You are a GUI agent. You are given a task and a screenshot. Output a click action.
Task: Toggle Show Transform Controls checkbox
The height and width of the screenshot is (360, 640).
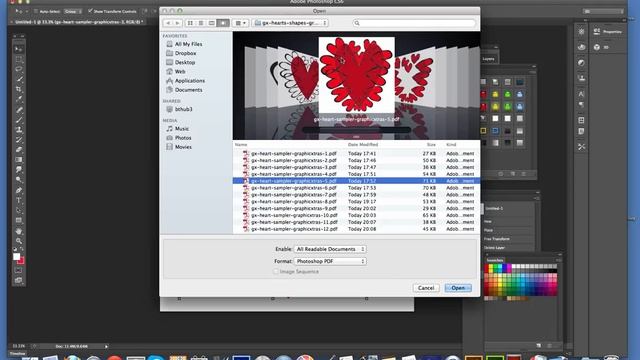[90, 11]
